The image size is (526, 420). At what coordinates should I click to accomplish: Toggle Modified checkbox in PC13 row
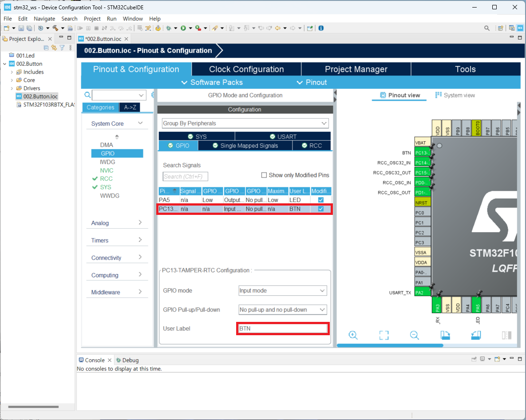(x=320, y=209)
